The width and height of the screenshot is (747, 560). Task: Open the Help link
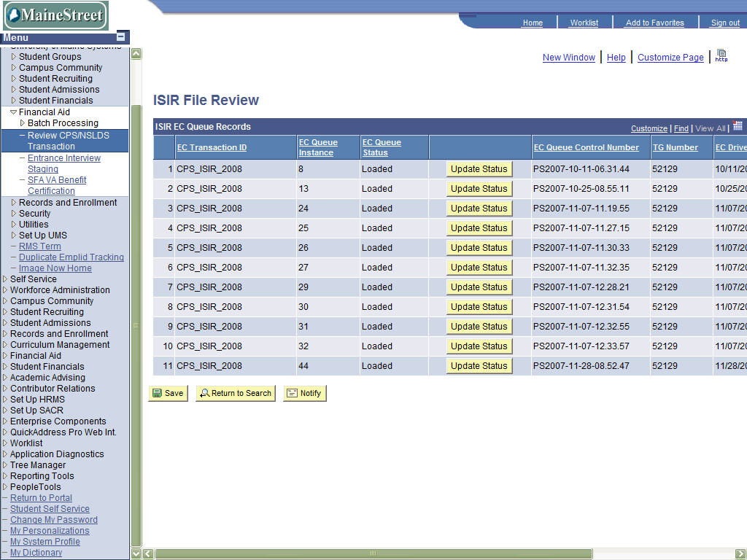pos(616,57)
